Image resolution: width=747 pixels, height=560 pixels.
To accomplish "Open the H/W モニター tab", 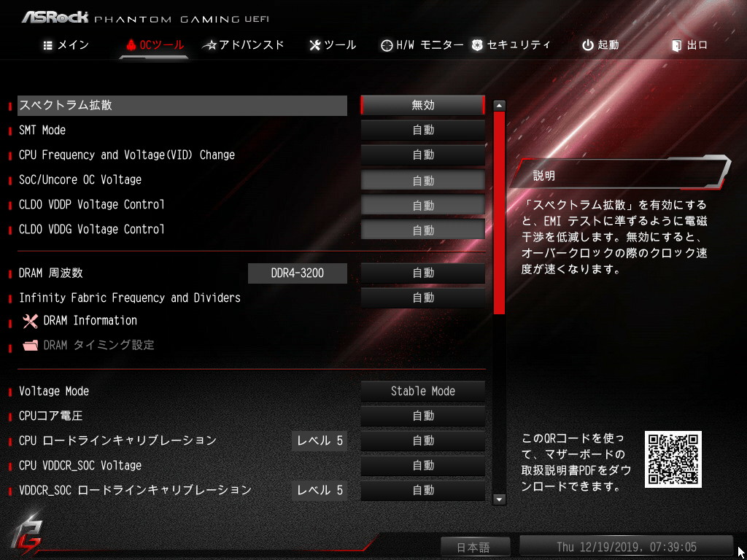I will pos(422,45).
